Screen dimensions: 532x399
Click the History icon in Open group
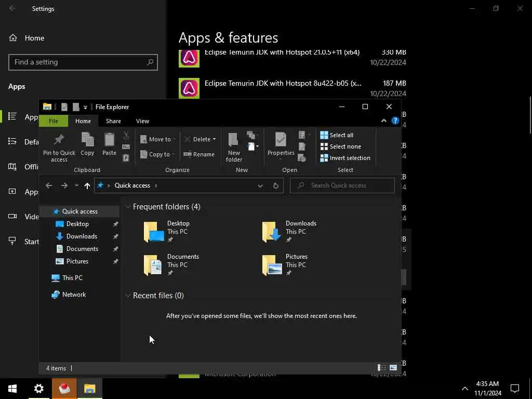302,158
